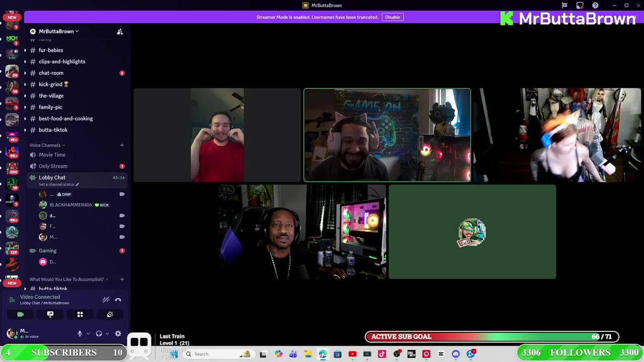Viewport: 644px width, 362px height.
Task: Collapse the Voice Channels category
Action: [x=47, y=145]
